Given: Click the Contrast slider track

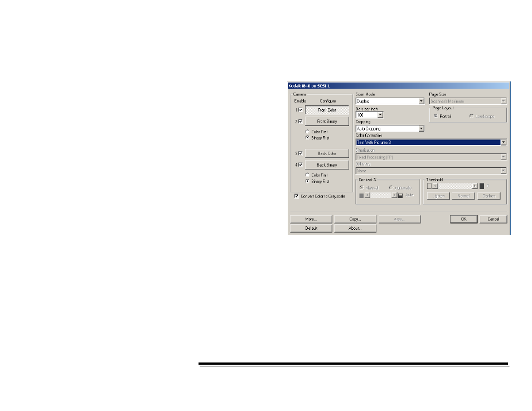Looking at the screenshot, I should [381, 195].
